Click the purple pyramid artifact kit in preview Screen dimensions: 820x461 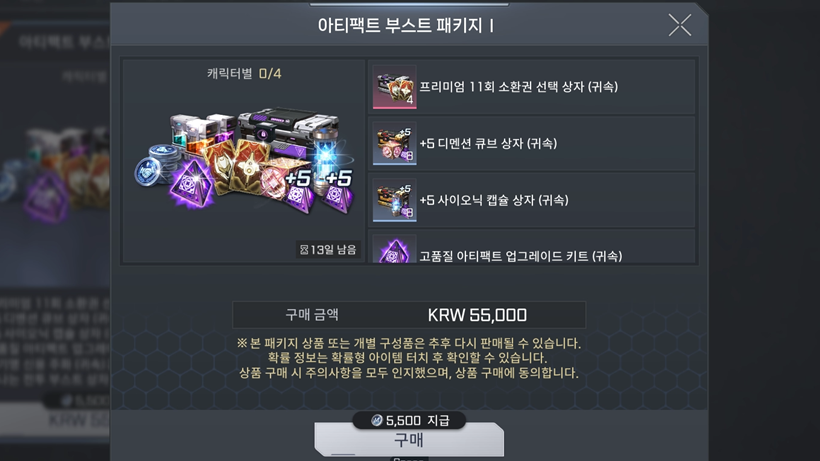tap(192, 184)
